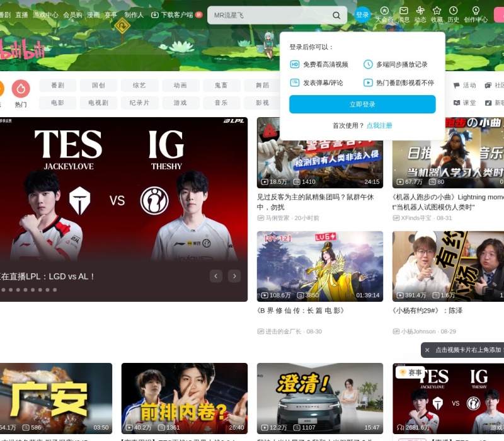Close the 点击视频卡片 tooltip with X

pyautogui.click(x=427, y=350)
